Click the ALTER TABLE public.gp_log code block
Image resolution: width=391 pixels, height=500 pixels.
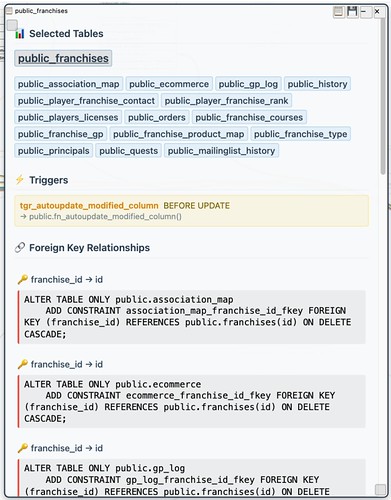coord(191,478)
